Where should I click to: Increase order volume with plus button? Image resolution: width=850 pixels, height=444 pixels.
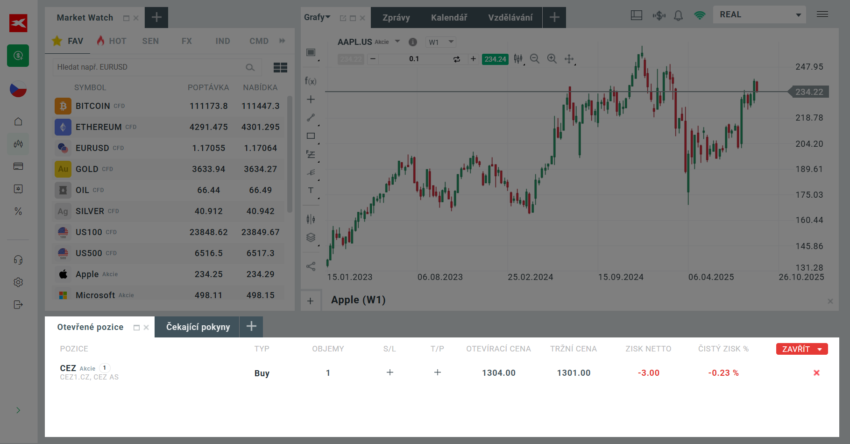pyautogui.click(x=473, y=59)
